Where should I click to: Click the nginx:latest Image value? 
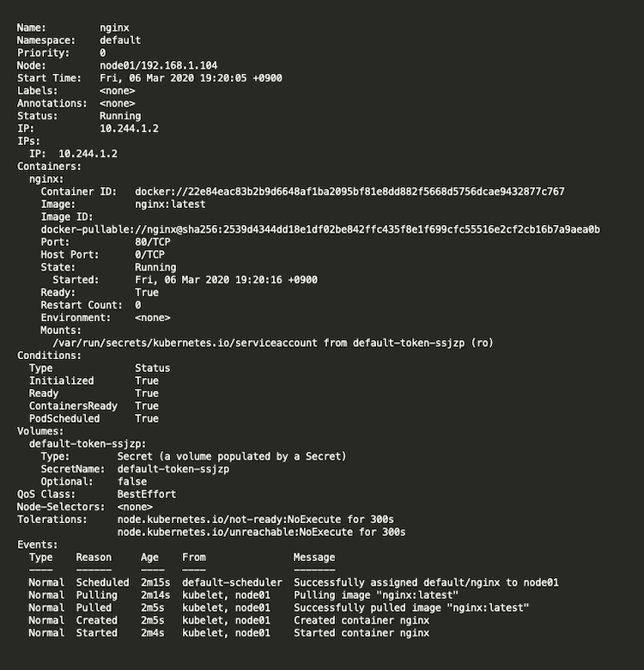170,204
